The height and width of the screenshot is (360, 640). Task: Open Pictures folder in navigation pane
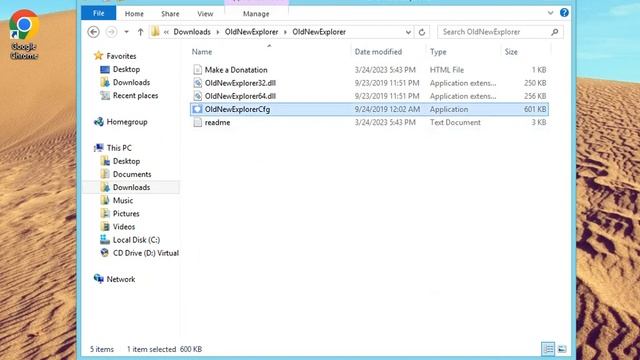126,213
